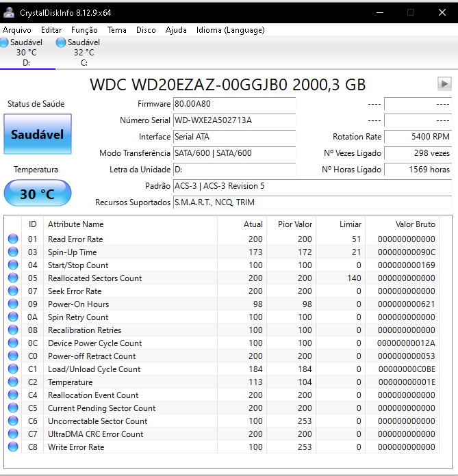Viewport: 458px width, 476px height.
Task: Click status orb for UltraDMA CRC Error Count
Action: point(13,434)
